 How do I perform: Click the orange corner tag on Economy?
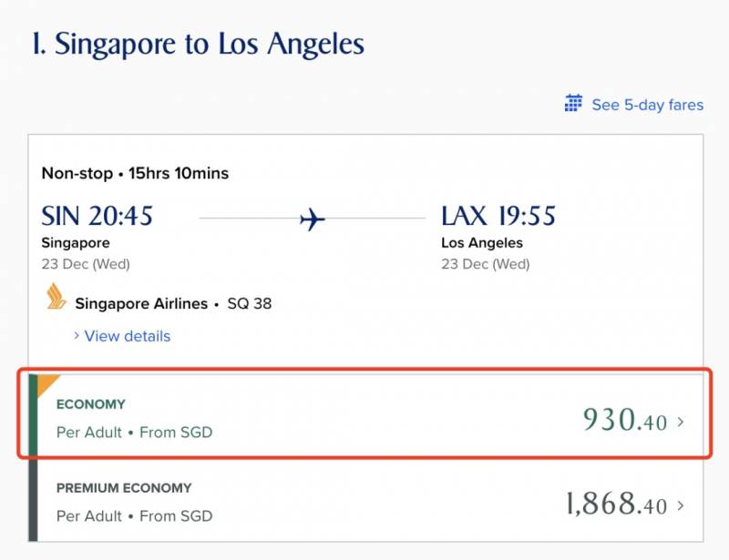pyautogui.click(x=44, y=382)
